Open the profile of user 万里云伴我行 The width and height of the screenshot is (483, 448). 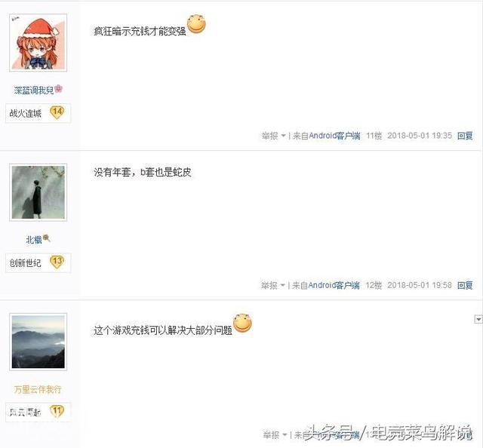pyautogui.click(x=38, y=389)
